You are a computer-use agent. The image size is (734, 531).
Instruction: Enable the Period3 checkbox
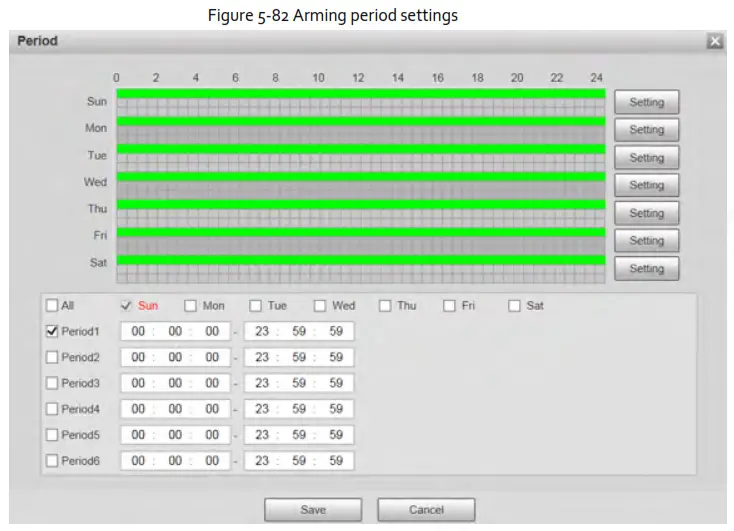(x=52, y=383)
